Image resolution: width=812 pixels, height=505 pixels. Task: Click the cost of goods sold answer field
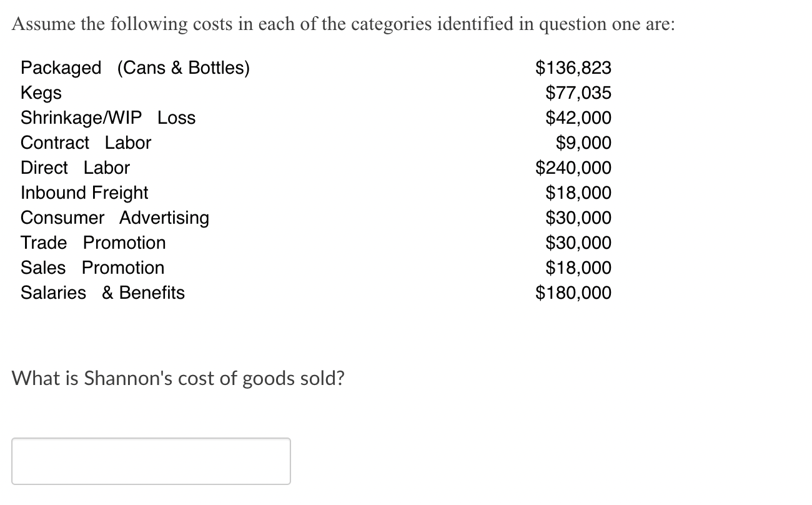(x=151, y=461)
